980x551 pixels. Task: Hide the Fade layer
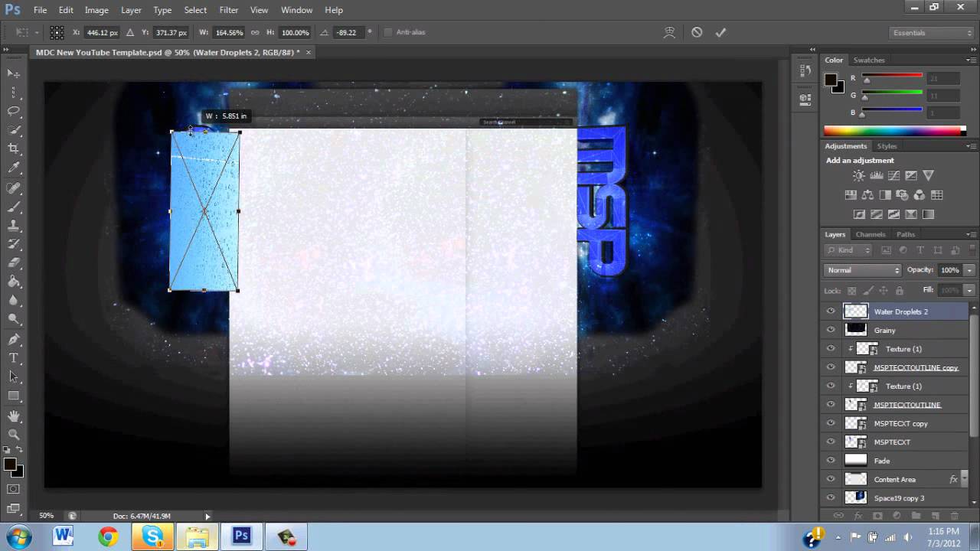[831, 461]
